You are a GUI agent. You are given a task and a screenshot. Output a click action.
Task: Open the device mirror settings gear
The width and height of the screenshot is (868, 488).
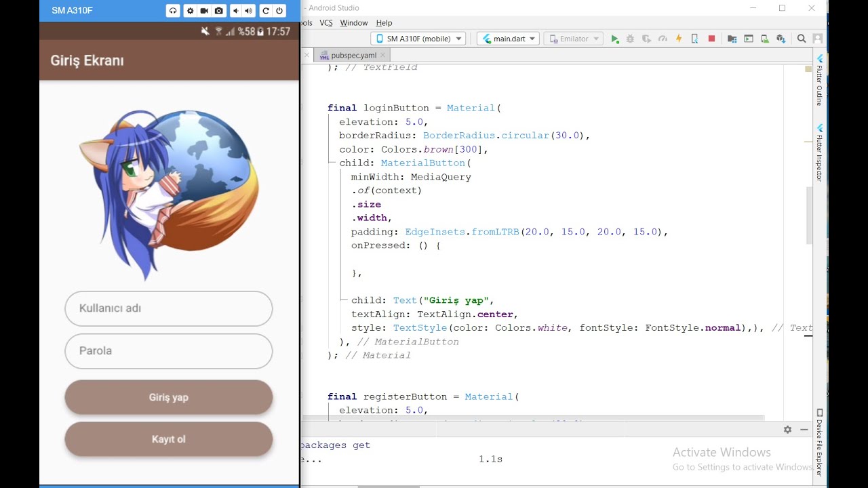click(x=190, y=11)
